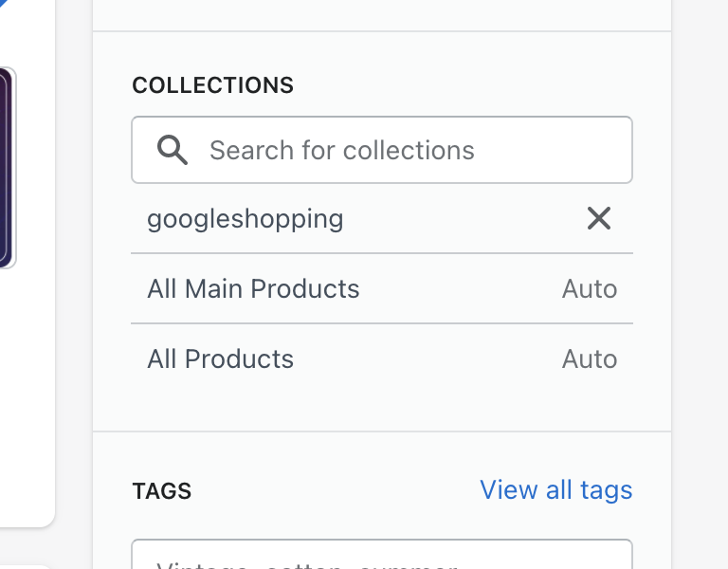
Task: Open the View all tags link
Action: click(x=555, y=490)
